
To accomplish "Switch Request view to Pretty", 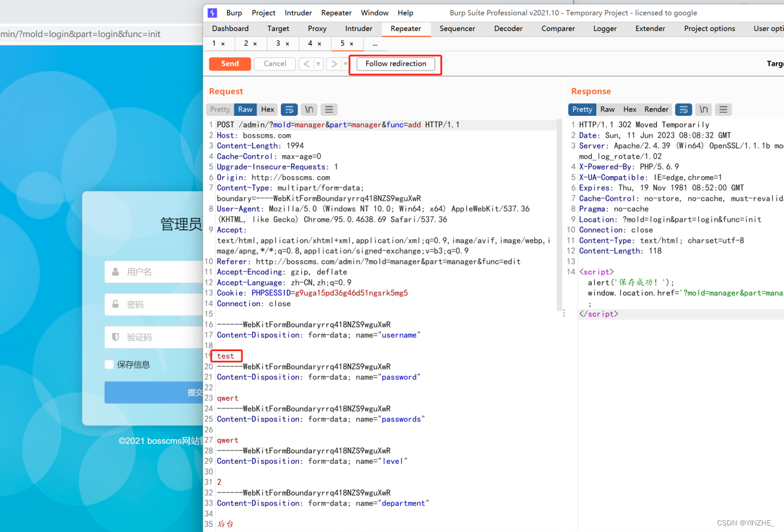I will (x=220, y=109).
